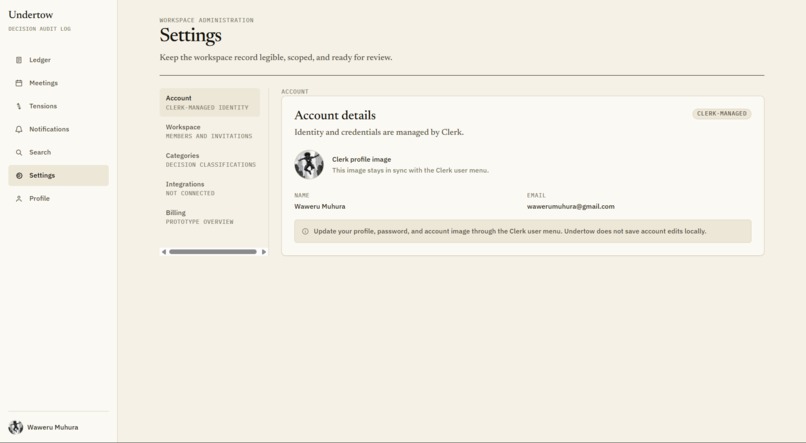Click the EMAIL field label
The width and height of the screenshot is (806, 443).
[536, 195]
